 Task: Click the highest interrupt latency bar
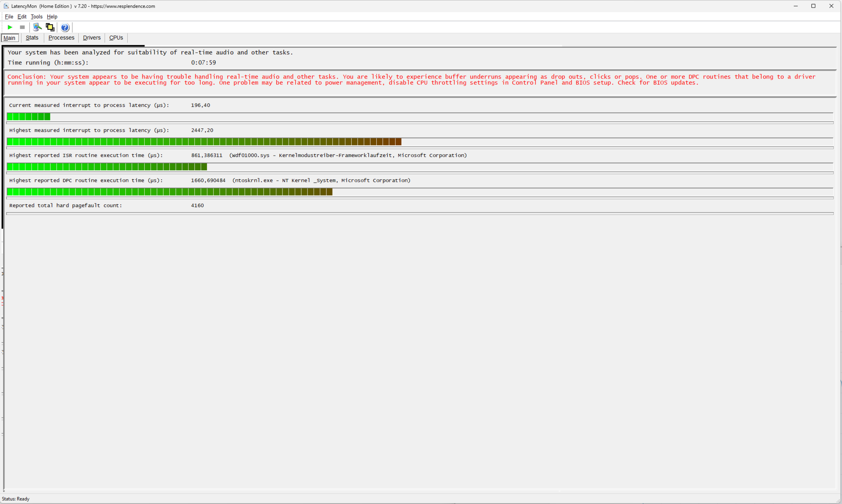click(204, 142)
